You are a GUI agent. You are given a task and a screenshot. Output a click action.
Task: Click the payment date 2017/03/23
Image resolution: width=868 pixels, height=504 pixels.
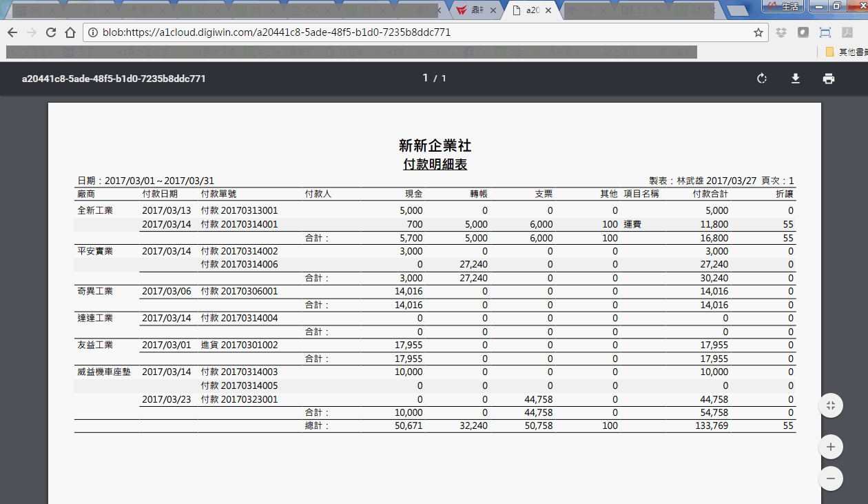point(166,399)
